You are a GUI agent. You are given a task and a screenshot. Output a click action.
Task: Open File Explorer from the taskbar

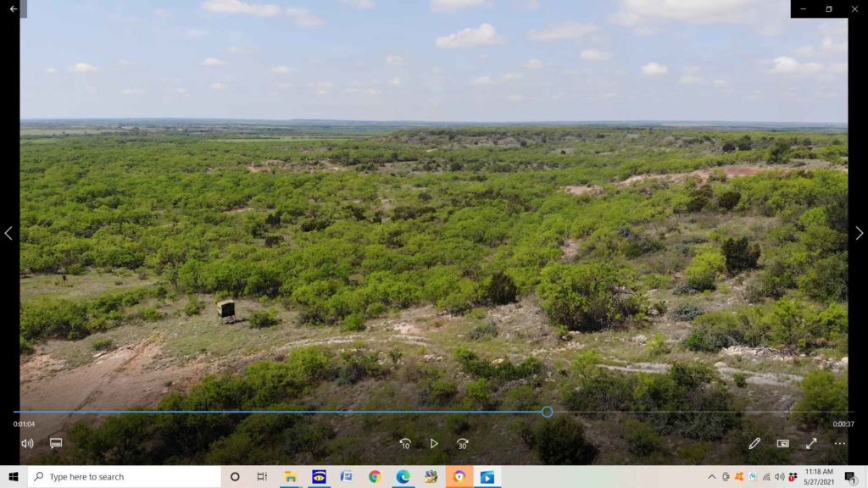point(291,476)
